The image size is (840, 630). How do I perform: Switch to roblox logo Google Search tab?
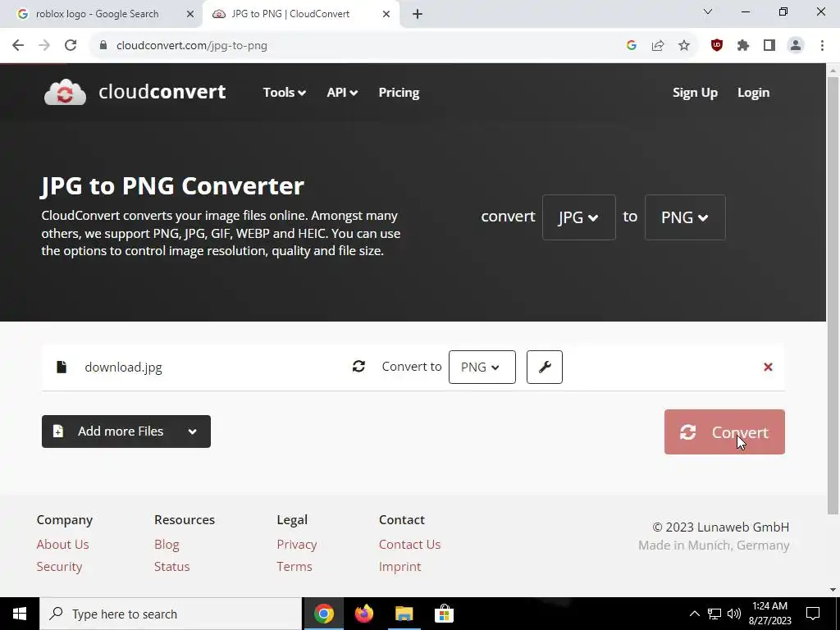click(x=101, y=14)
